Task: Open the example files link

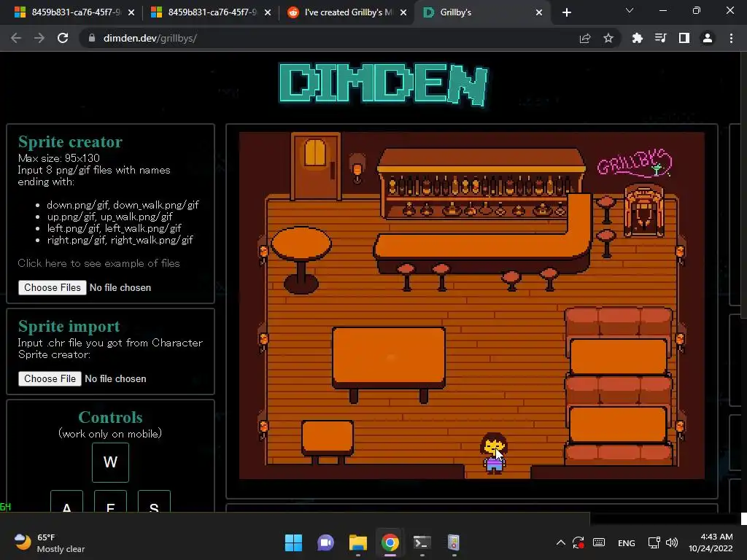Action: (x=98, y=263)
